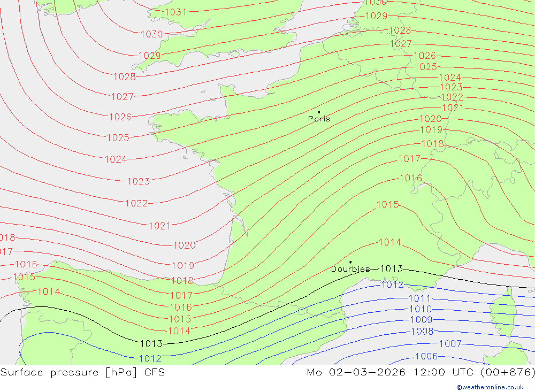Click the red 1023 label west of Brittany

[139, 181]
